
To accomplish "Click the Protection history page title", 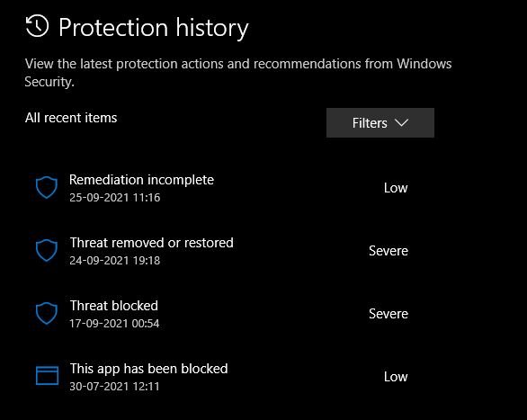I will click(x=154, y=28).
